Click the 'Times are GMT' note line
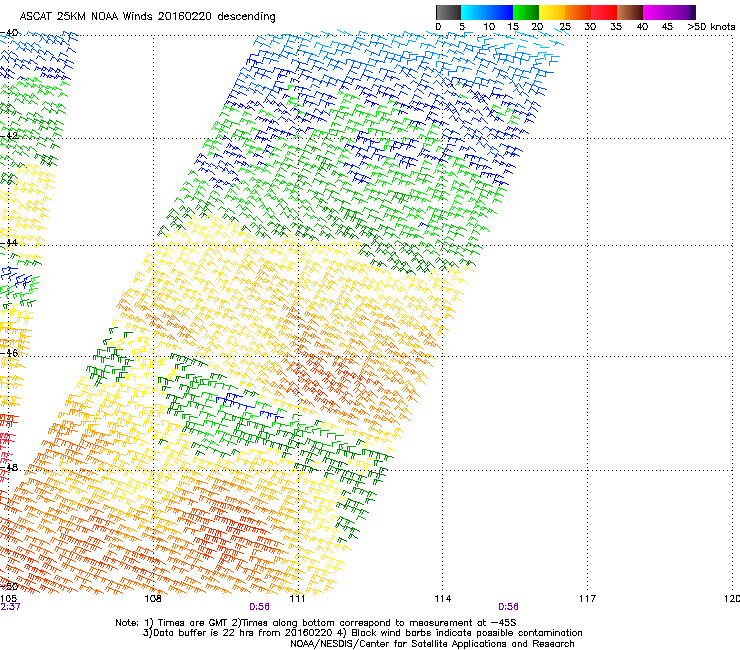The width and height of the screenshot is (740, 650). click(316, 623)
